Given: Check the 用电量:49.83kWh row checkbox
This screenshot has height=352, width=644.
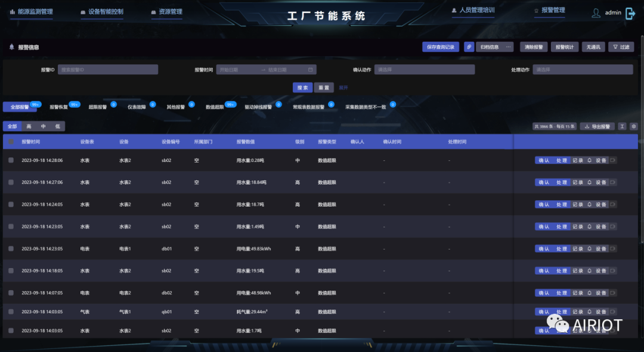Looking at the screenshot, I should coord(11,249).
